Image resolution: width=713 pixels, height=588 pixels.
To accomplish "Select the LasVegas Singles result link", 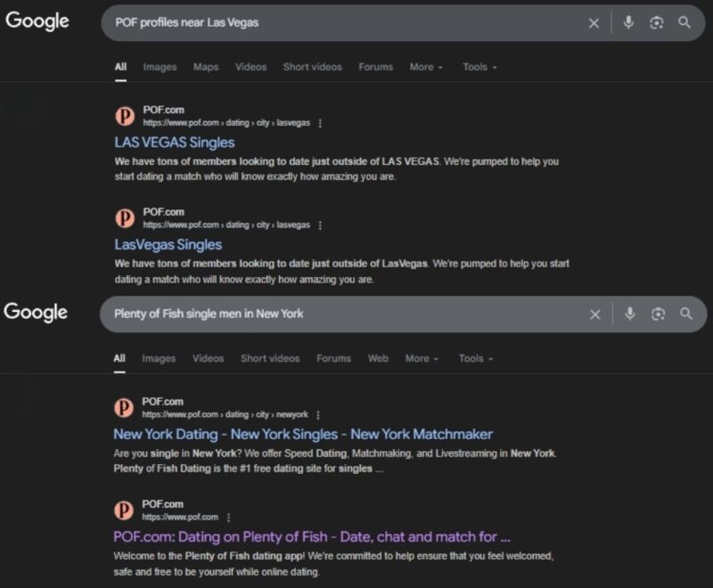I will click(169, 245).
